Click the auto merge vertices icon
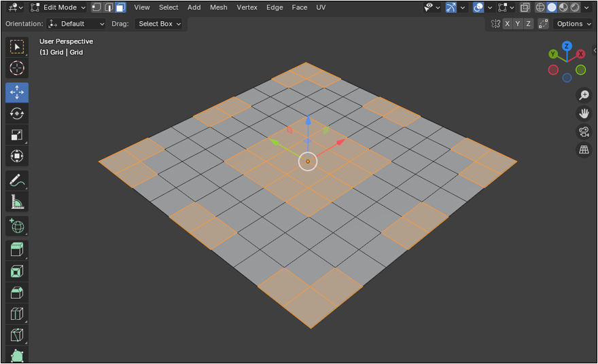598x364 pixels. click(x=543, y=24)
